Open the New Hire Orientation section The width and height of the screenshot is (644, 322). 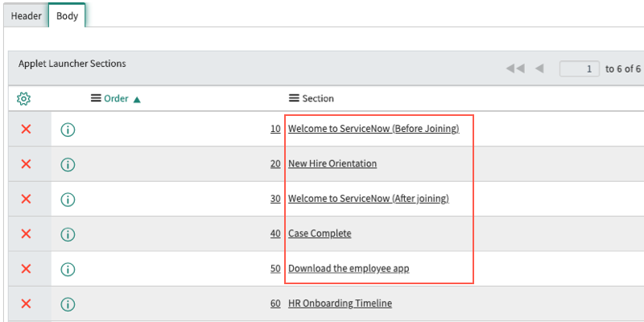[332, 164]
